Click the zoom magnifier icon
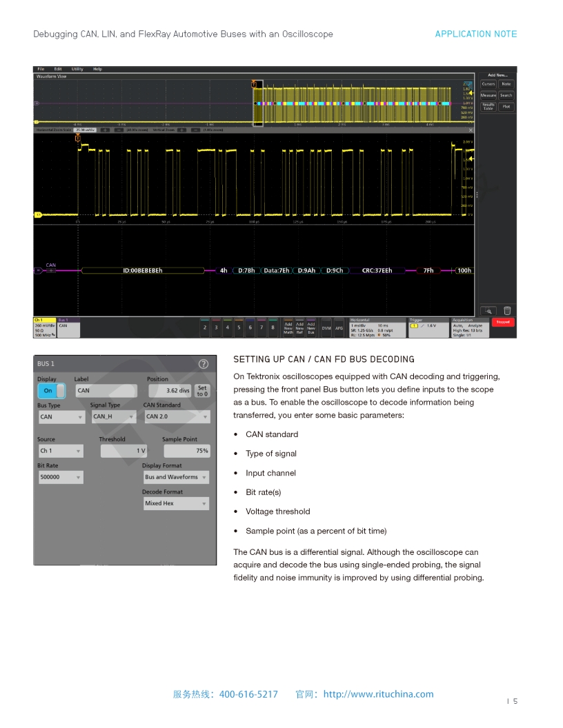 point(488,311)
